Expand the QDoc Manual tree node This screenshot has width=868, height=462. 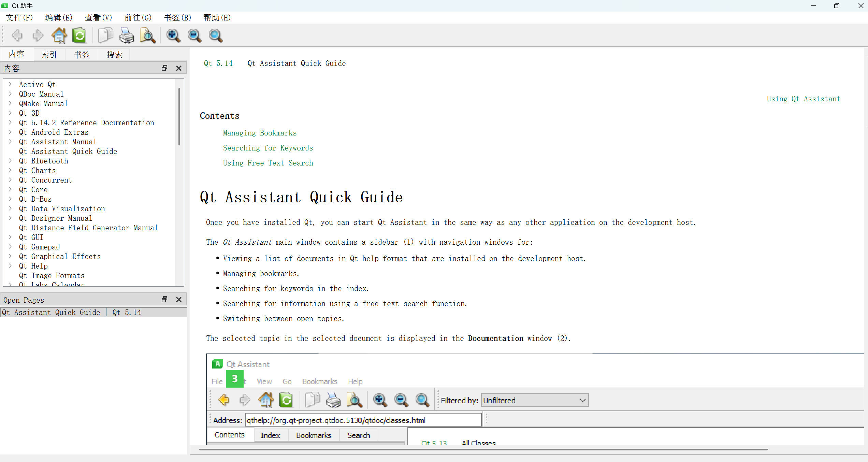click(10, 94)
